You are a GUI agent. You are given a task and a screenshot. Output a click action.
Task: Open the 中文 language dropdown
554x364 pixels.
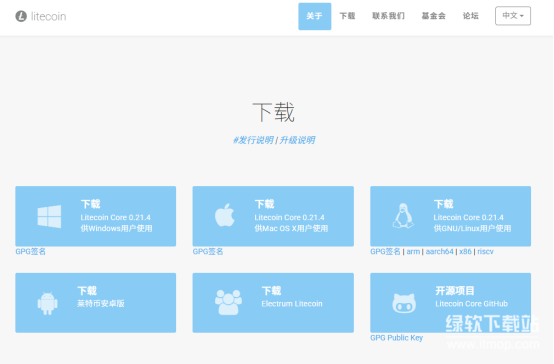(513, 16)
